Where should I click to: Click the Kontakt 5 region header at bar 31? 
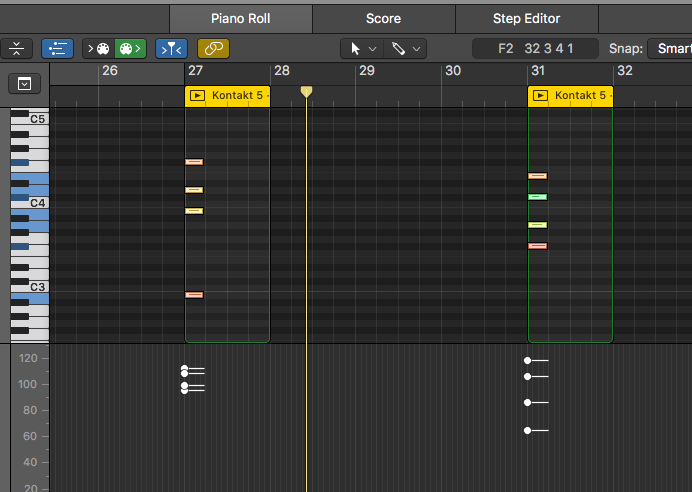pyautogui.click(x=570, y=96)
